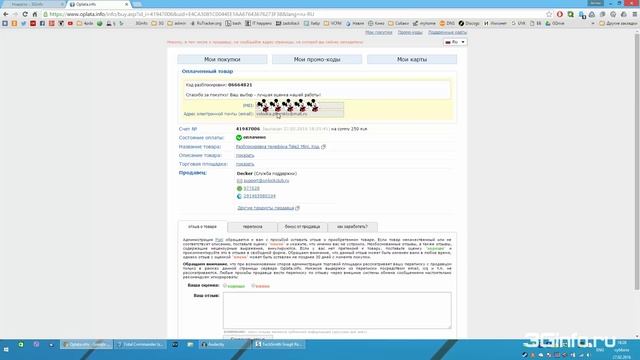Image resolution: width=640 pixels, height=360 pixels.
Task: Open the 'IT happens' bookmark
Action: coord(258,24)
